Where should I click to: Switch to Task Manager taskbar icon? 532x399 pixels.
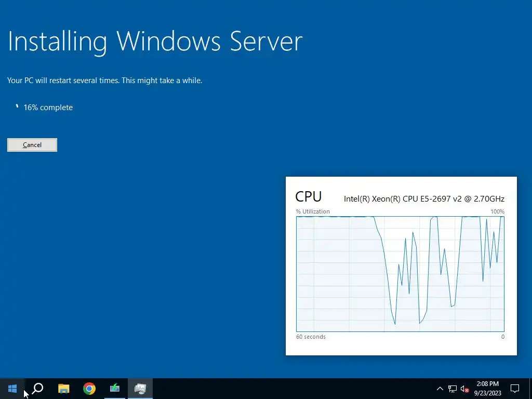point(140,389)
